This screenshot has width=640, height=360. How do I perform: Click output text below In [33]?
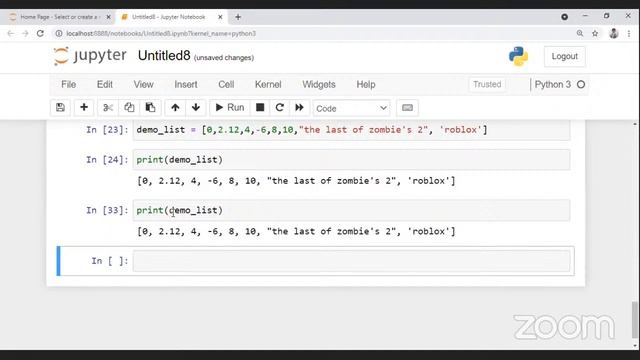[296, 231]
